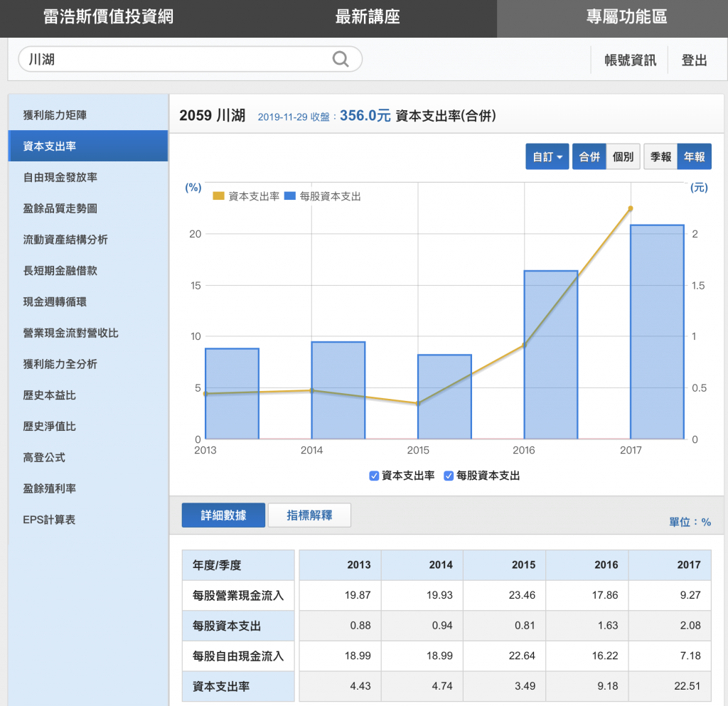Switch to the 詳細數據 tab
Image resolution: width=728 pixels, height=706 pixels.
tap(223, 515)
